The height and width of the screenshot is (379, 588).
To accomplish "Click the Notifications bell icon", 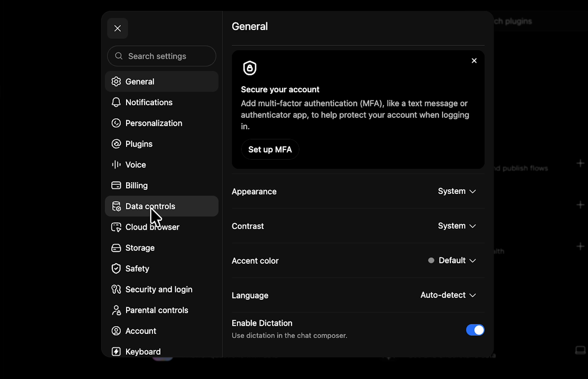I will pos(116,102).
